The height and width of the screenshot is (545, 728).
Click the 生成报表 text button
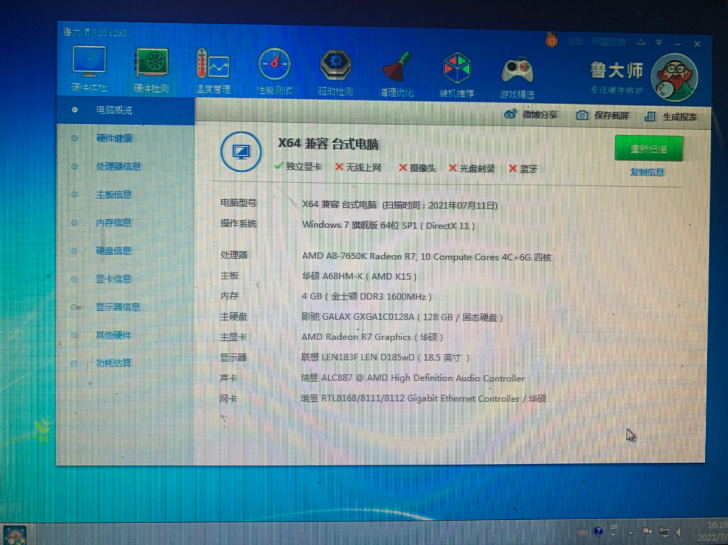pyautogui.click(x=680, y=117)
